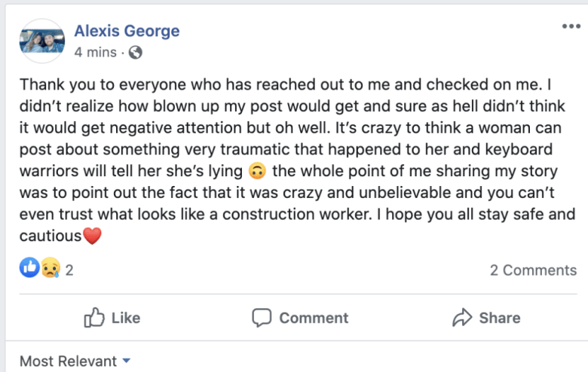The image size is (588, 372).
Task: View the 2 Comments link
Action: (x=533, y=270)
